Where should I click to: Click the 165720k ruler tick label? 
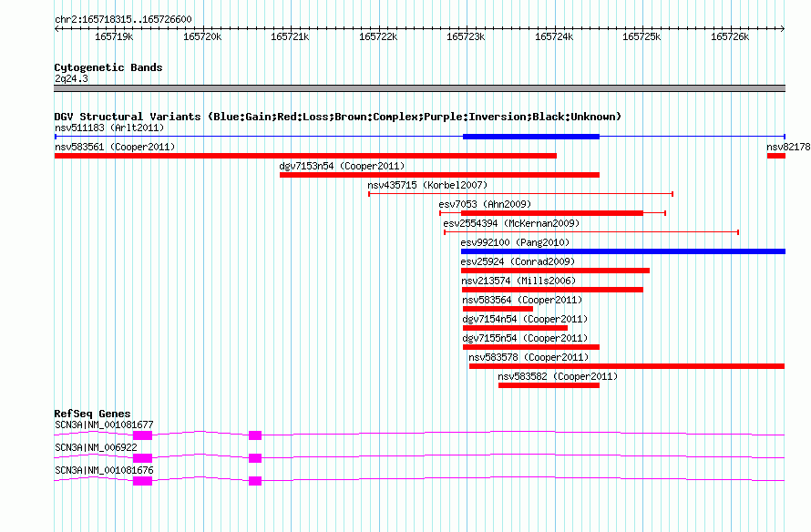point(202,36)
